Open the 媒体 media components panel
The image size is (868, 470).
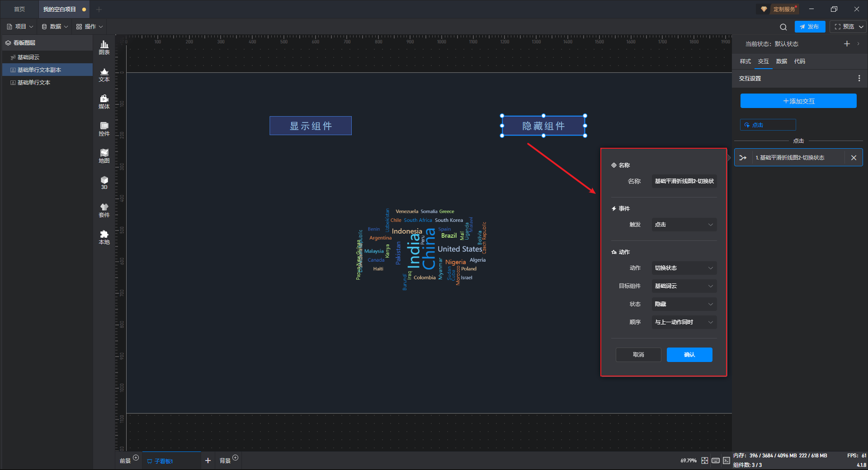[104, 102]
